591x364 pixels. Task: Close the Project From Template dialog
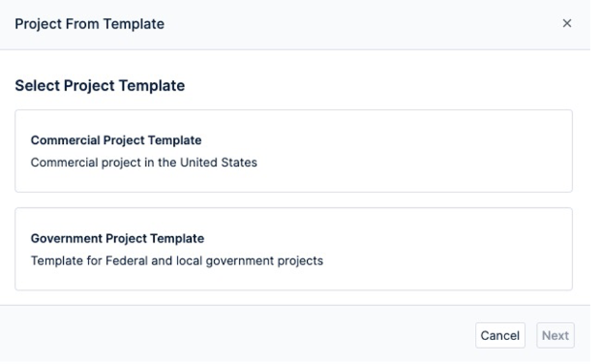pos(566,24)
